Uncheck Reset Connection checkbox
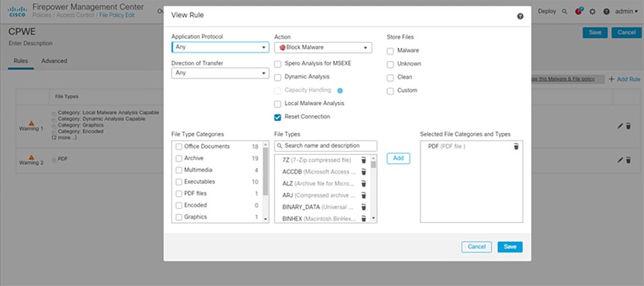 (278, 117)
